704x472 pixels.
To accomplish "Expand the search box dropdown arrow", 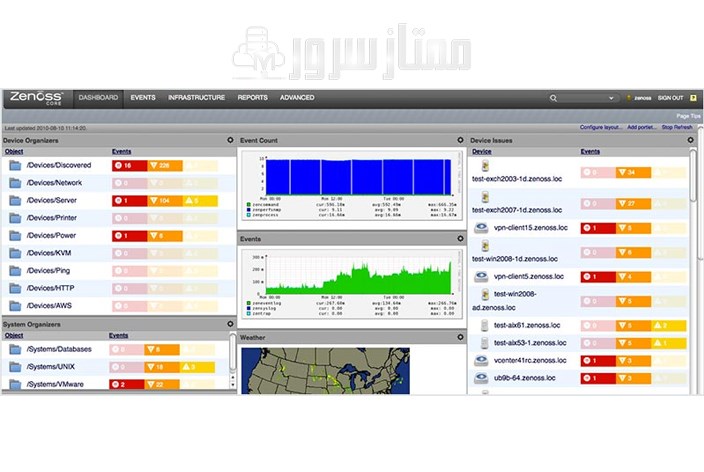I will pyautogui.click(x=611, y=98).
